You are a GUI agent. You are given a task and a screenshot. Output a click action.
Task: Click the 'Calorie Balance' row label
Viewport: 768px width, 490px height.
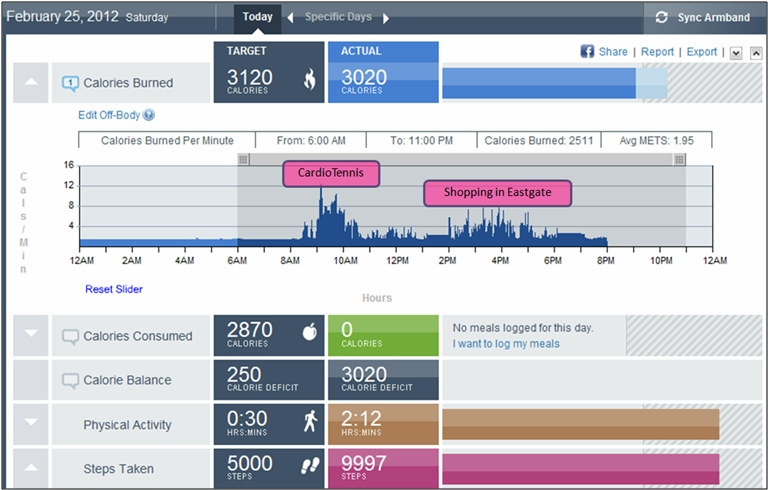click(x=127, y=380)
